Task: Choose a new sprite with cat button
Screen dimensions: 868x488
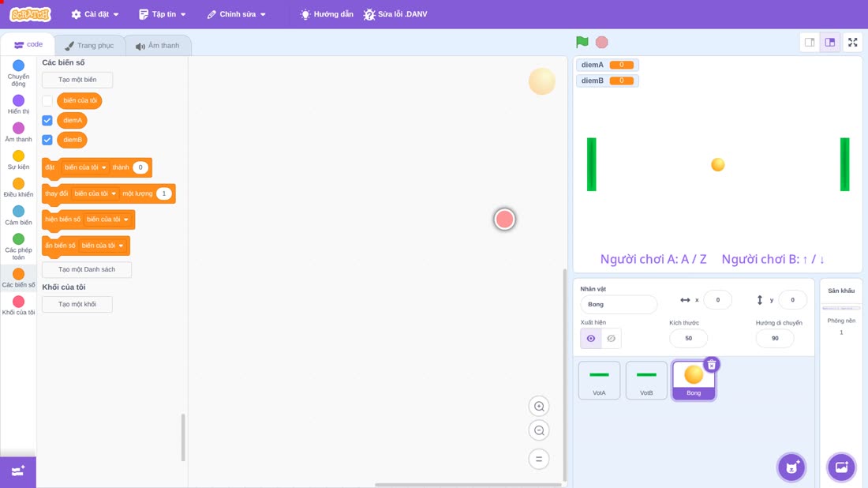Action: tap(791, 467)
